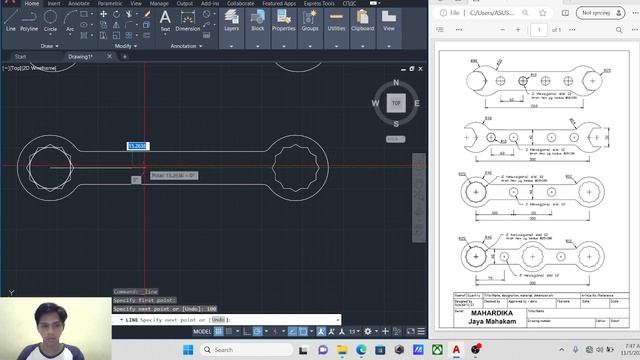The height and width of the screenshot is (360, 640).
Task: Zoom in PDF with plus button
Action: 518,30
